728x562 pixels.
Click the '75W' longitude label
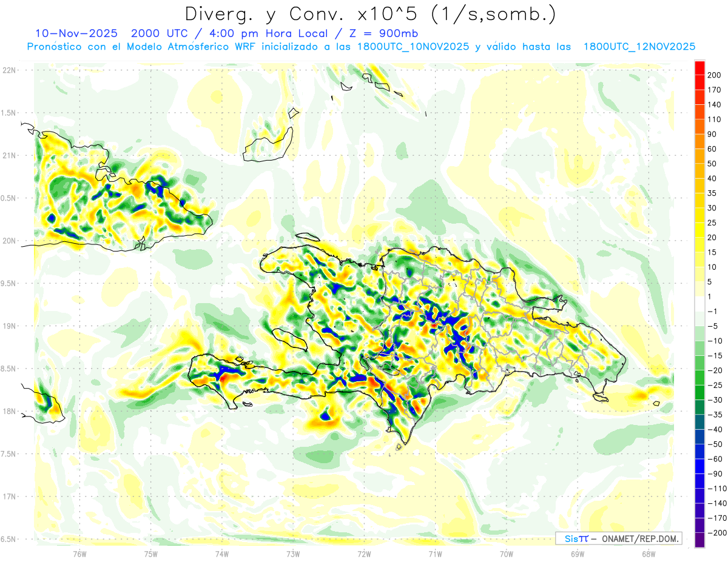point(151,554)
